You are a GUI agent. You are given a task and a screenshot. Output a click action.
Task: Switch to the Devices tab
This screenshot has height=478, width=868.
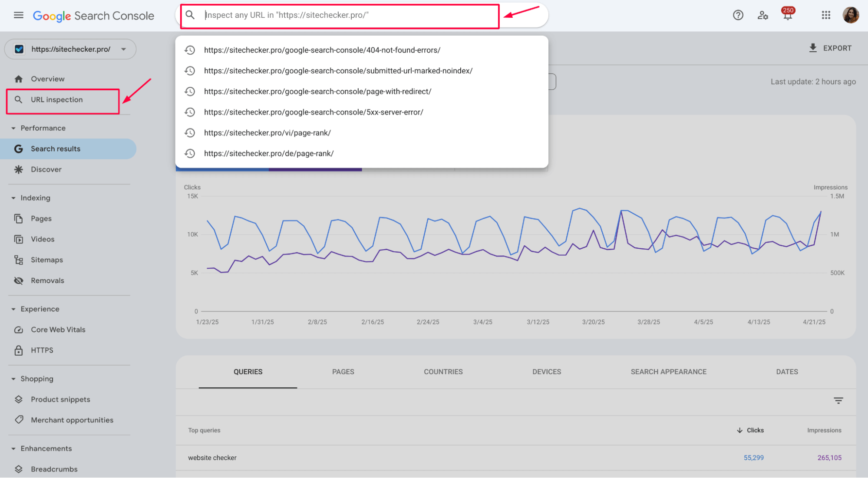coord(547,372)
